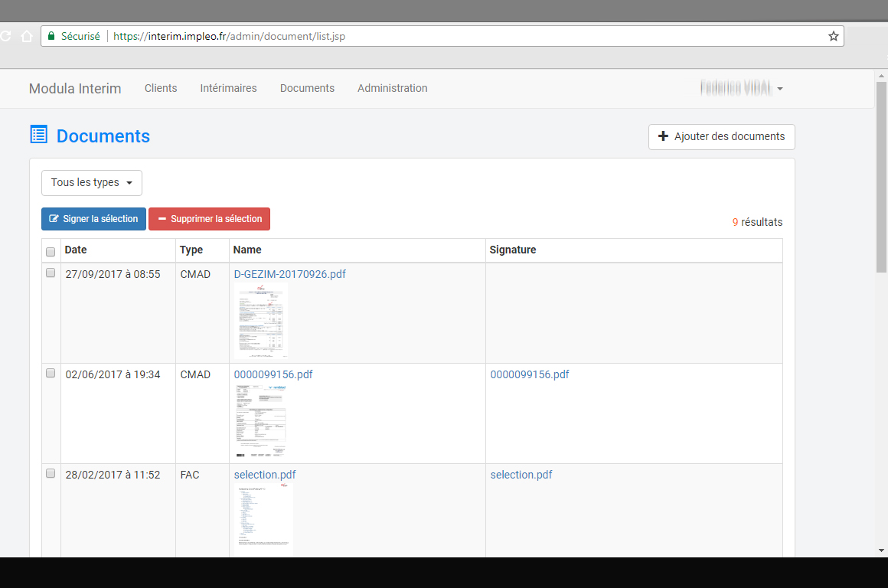888x588 pixels.
Task: Click the Documents list icon next to the page title
Action: coord(38,134)
